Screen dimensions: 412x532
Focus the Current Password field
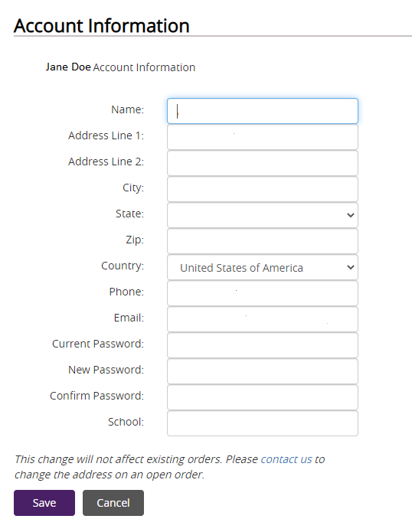click(263, 345)
